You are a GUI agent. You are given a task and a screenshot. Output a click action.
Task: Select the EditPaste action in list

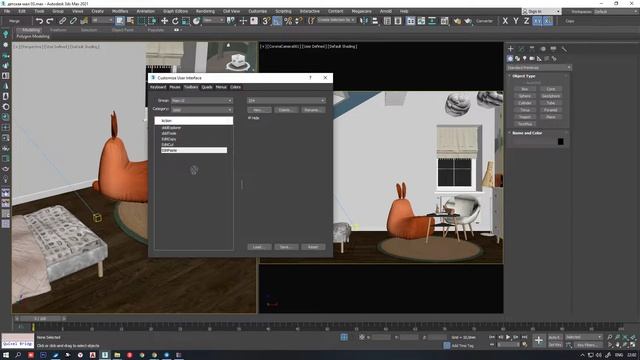194,150
